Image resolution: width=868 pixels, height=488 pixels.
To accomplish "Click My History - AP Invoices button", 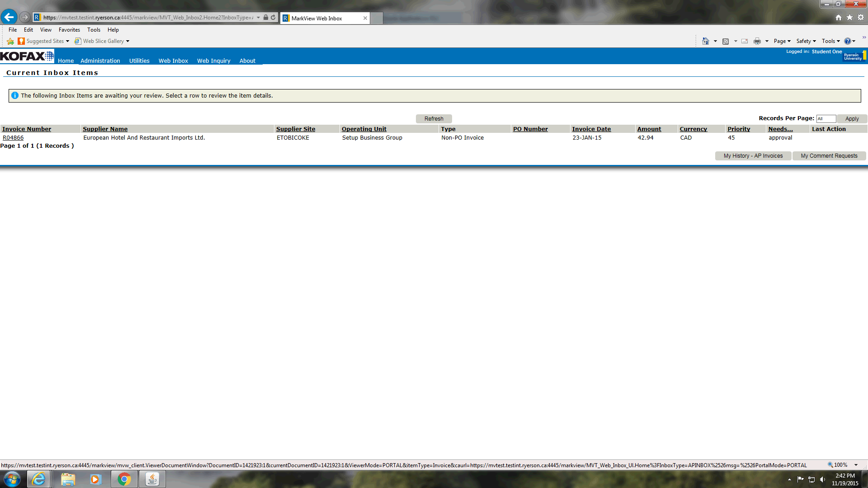I will click(x=753, y=156).
